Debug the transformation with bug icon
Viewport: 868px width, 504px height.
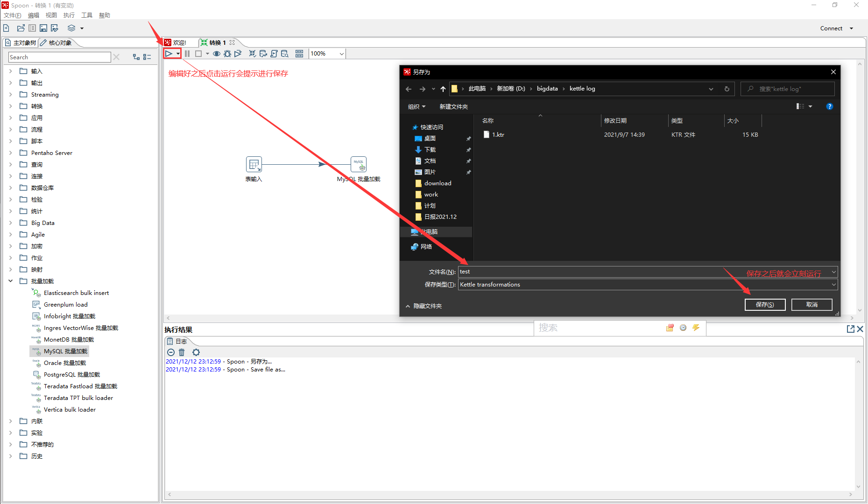227,54
